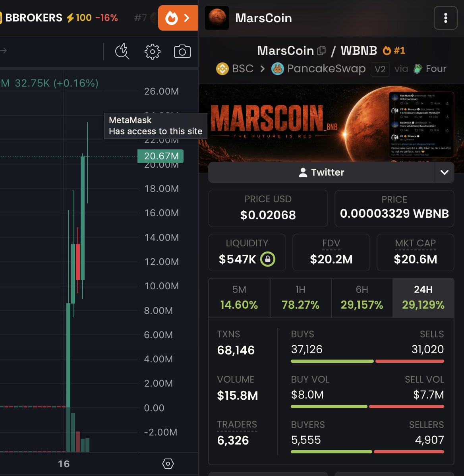Open the three-dot options menu

point(445,18)
